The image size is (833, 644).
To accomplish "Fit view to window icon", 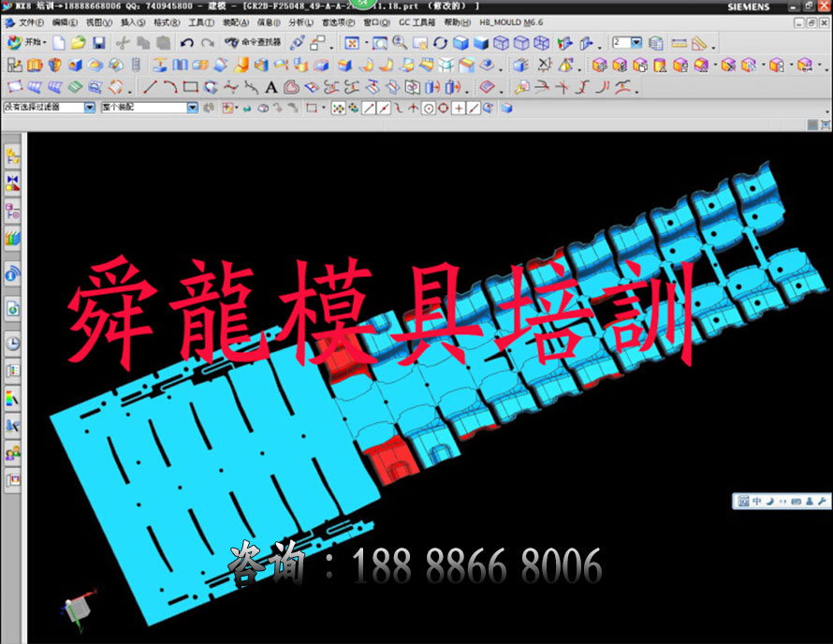I will [x=352, y=43].
